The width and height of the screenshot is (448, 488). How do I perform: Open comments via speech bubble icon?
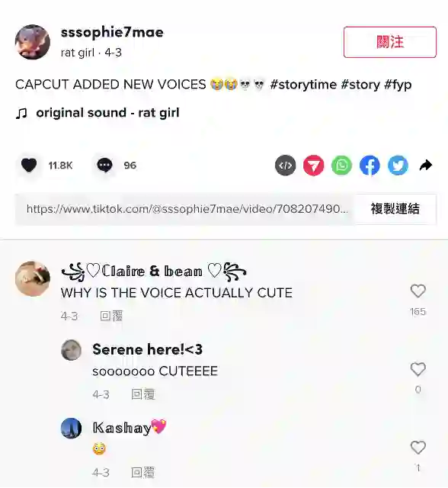104,165
